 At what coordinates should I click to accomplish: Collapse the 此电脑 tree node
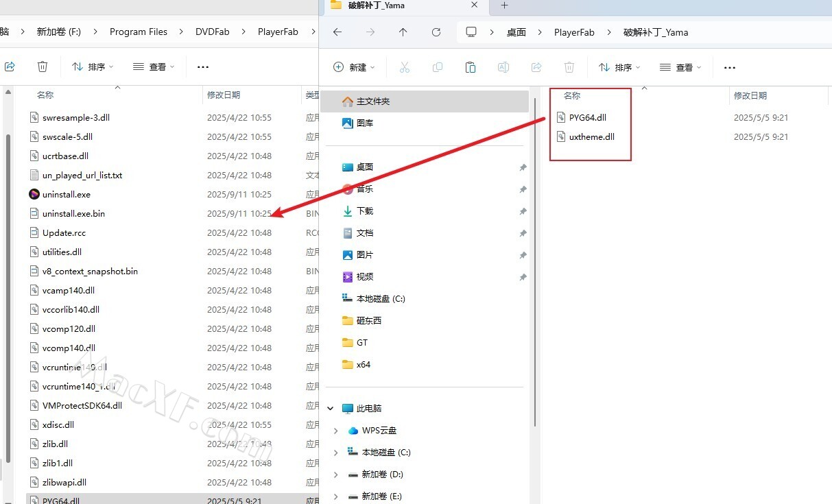click(x=331, y=409)
